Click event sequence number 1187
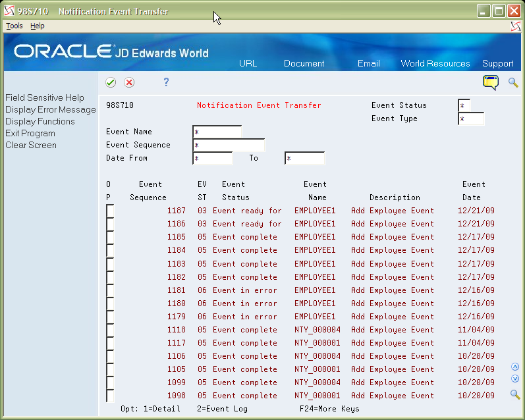The image size is (525, 420). (177, 211)
